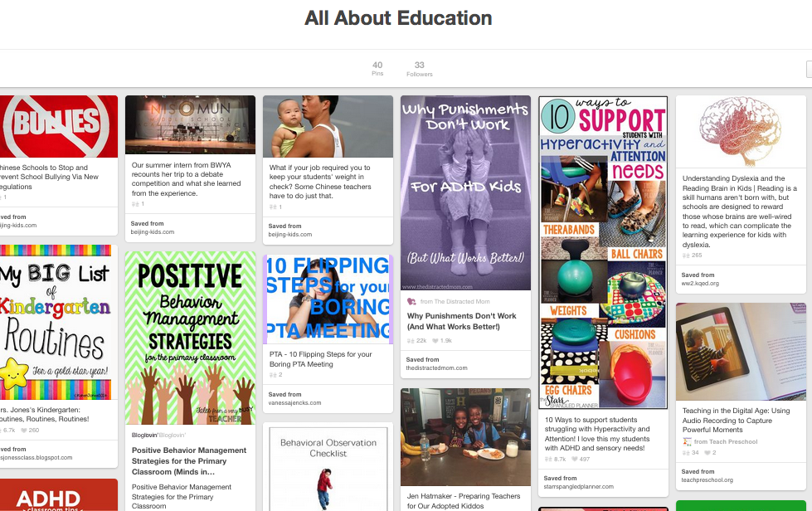This screenshot has width=812, height=511.
Task: Open the Behavioral Observation Checklist pin
Action: (328, 469)
